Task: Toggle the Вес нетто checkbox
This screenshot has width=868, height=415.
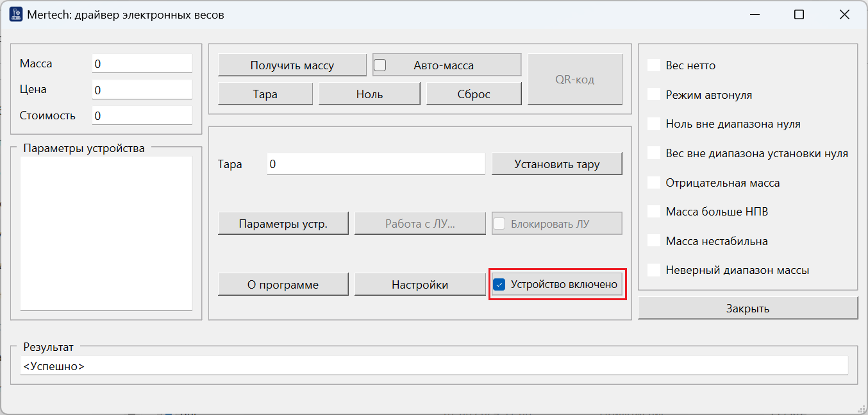Action: (x=654, y=65)
